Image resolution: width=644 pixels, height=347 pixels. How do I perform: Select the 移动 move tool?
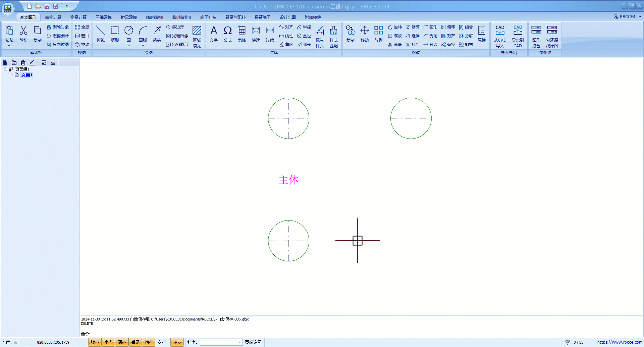365,34
